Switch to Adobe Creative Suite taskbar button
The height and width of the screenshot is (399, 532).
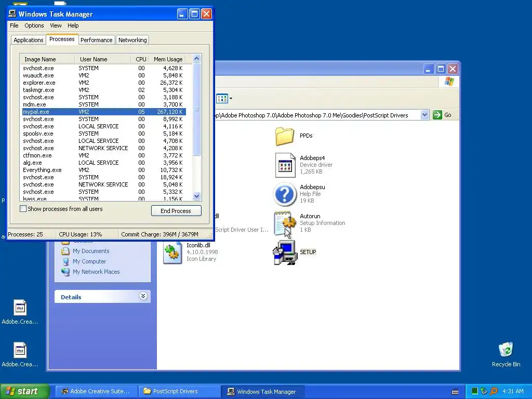(96, 391)
